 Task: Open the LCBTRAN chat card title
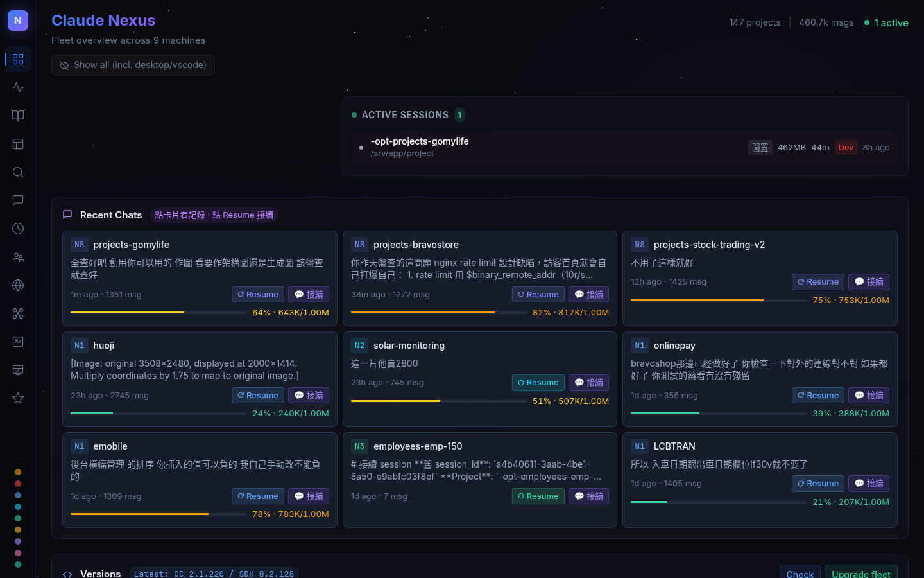click(x=674, y=446)
